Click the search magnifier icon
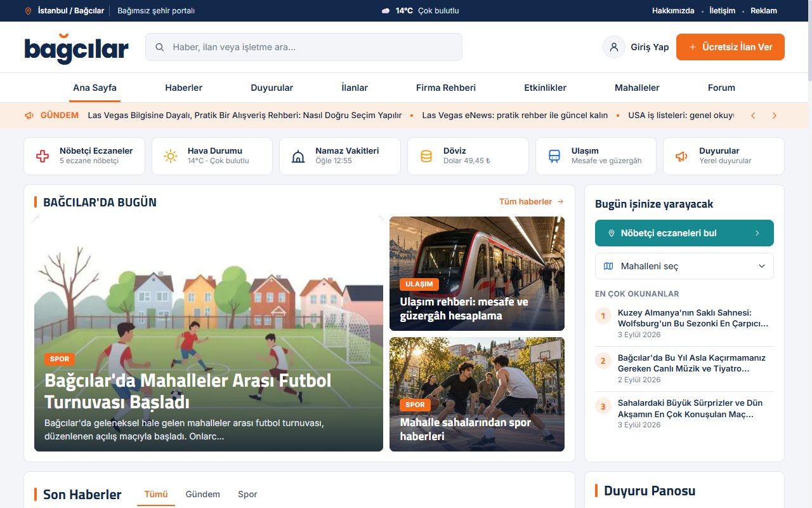812x508 pixels. pos(160,47)
